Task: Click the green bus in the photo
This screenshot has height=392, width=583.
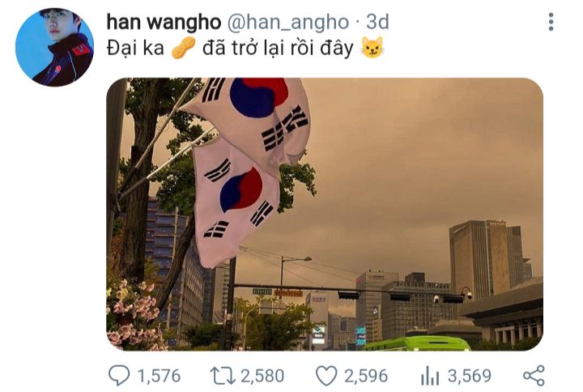Action: 416,343
